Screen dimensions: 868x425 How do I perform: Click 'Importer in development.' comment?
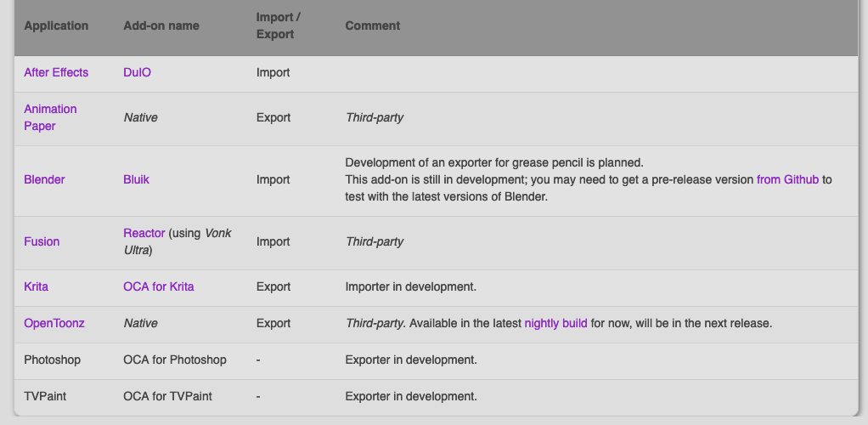click(x=411, y=287)
